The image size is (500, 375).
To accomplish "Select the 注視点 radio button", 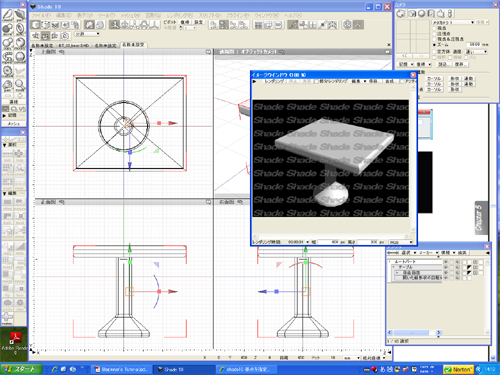I will pos(434,34).
